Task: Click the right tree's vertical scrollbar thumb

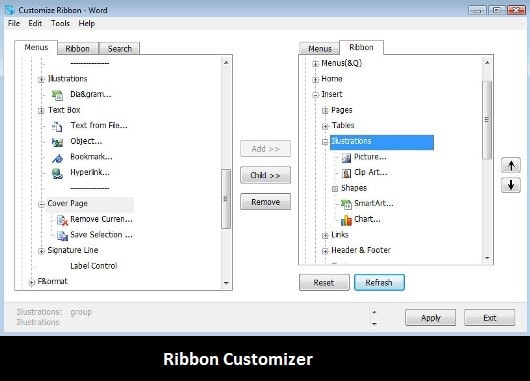Action: (487, 120)
